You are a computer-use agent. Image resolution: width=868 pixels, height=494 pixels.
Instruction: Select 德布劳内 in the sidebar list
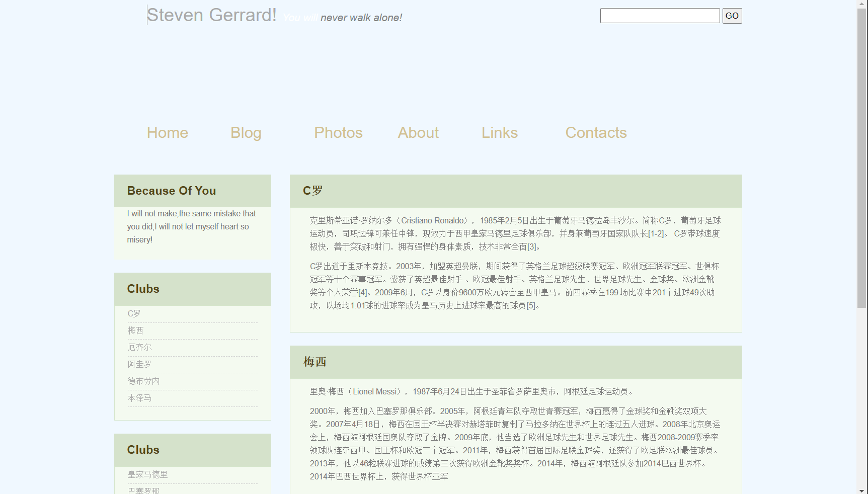[143, 381]
